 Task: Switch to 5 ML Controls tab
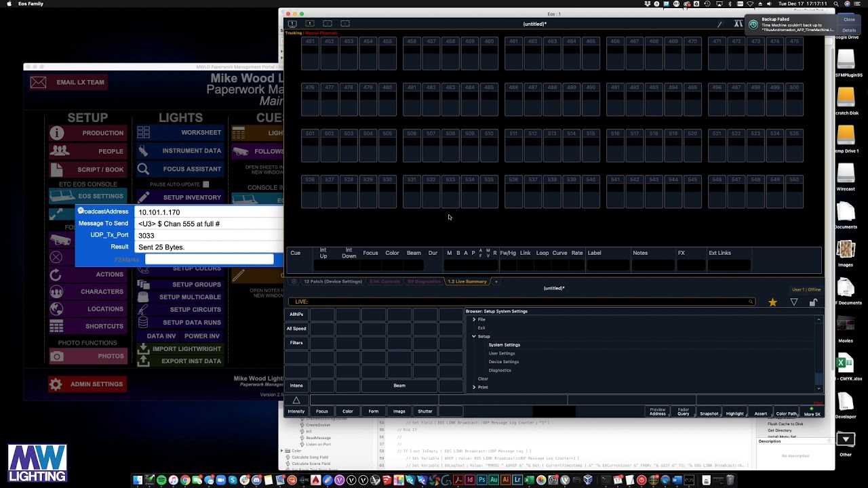pos(385,281)
